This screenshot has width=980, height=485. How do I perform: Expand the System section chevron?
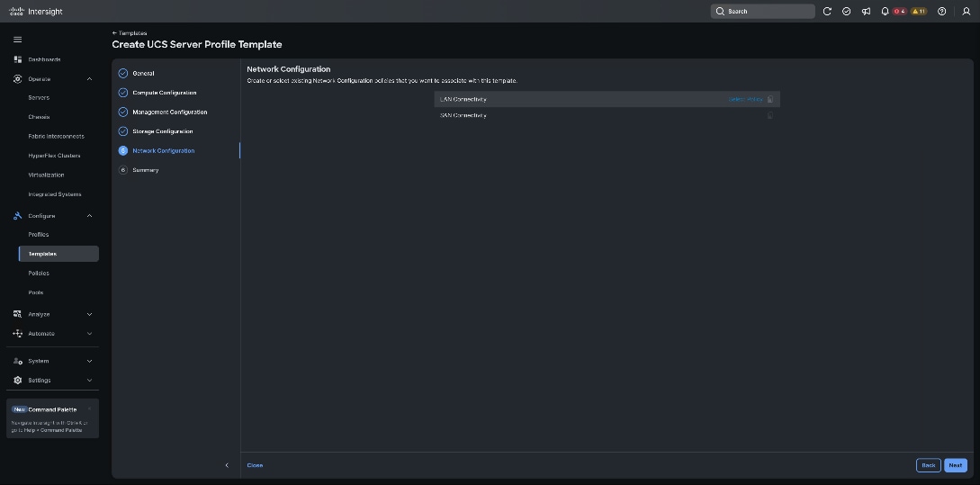click(x=89, y=361)
